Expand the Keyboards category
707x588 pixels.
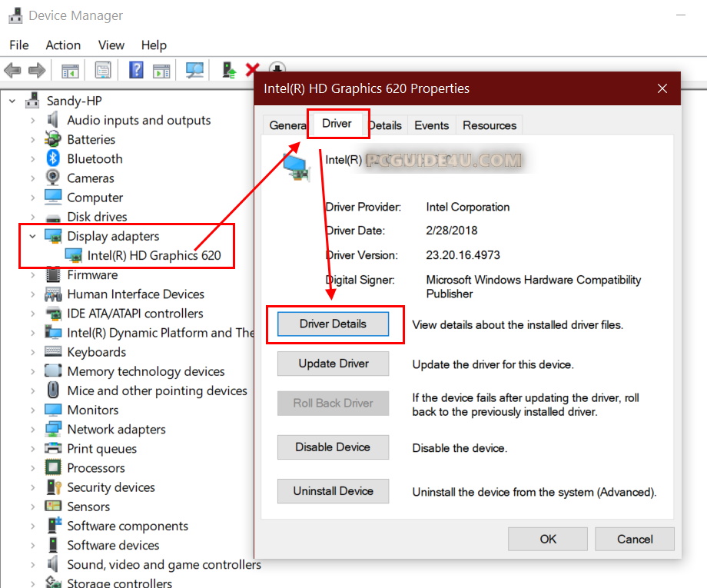tap(32, 353)
